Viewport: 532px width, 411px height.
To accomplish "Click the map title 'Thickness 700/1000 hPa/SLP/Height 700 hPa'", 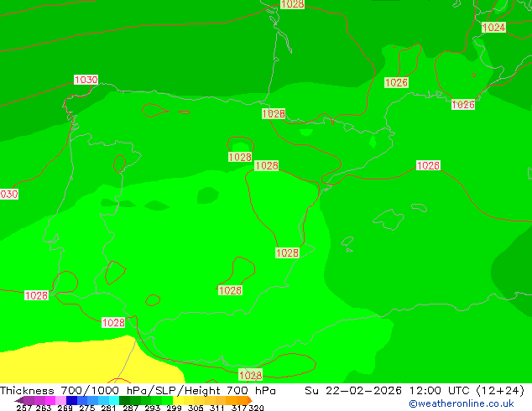I will [x=138, y=391].
